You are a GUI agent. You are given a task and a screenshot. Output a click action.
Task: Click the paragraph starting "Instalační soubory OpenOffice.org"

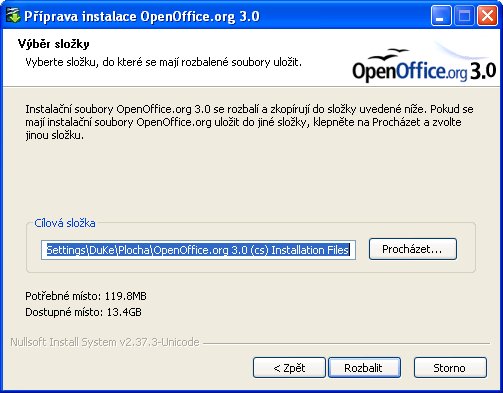[x=249, y=122]
